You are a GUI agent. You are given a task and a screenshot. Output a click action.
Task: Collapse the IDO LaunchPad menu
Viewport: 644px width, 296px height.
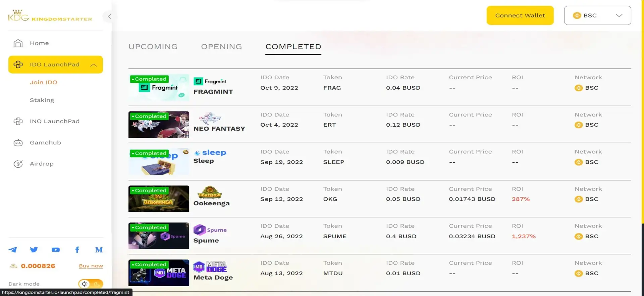point(94,65)
